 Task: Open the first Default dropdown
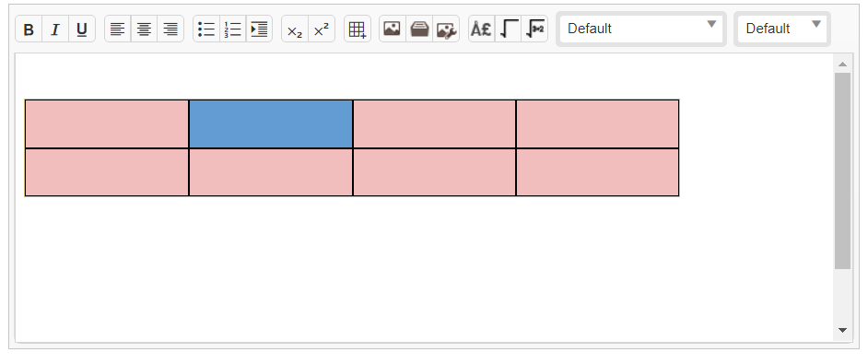641,29
